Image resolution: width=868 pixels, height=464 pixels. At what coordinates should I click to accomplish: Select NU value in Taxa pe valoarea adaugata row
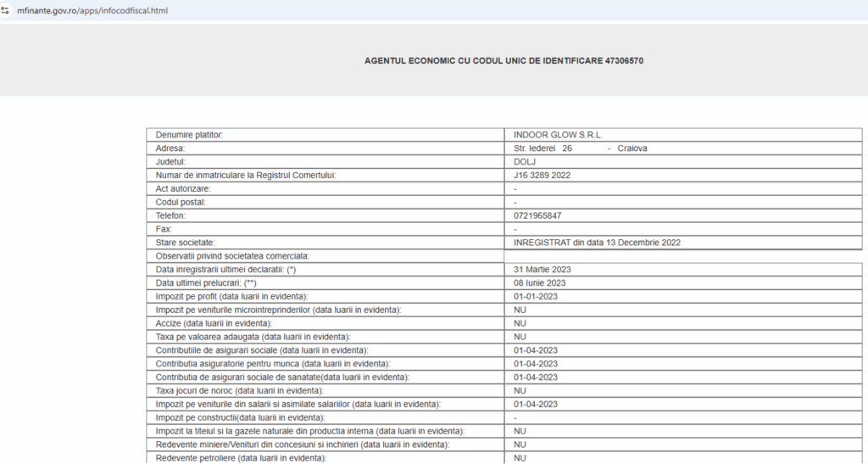click(520, 337)
